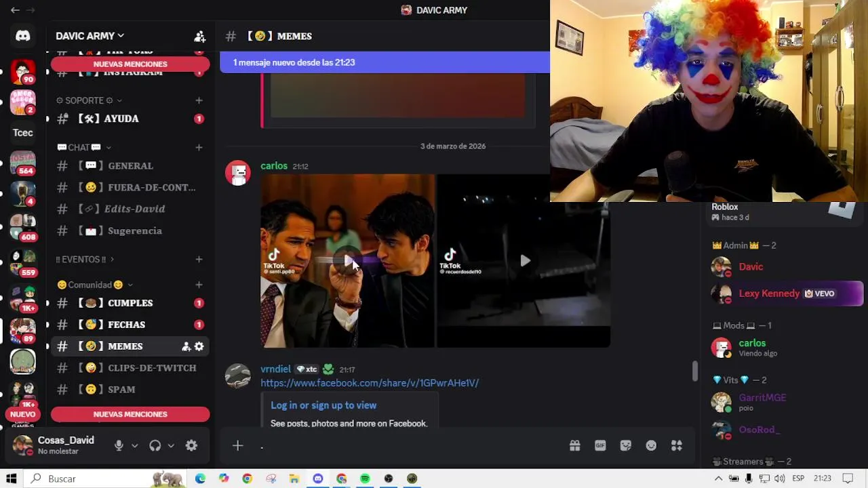The height and width of the screenshot is (488, 868).
Task: Open the Windows Start menu
Action: tap(12, 479)
